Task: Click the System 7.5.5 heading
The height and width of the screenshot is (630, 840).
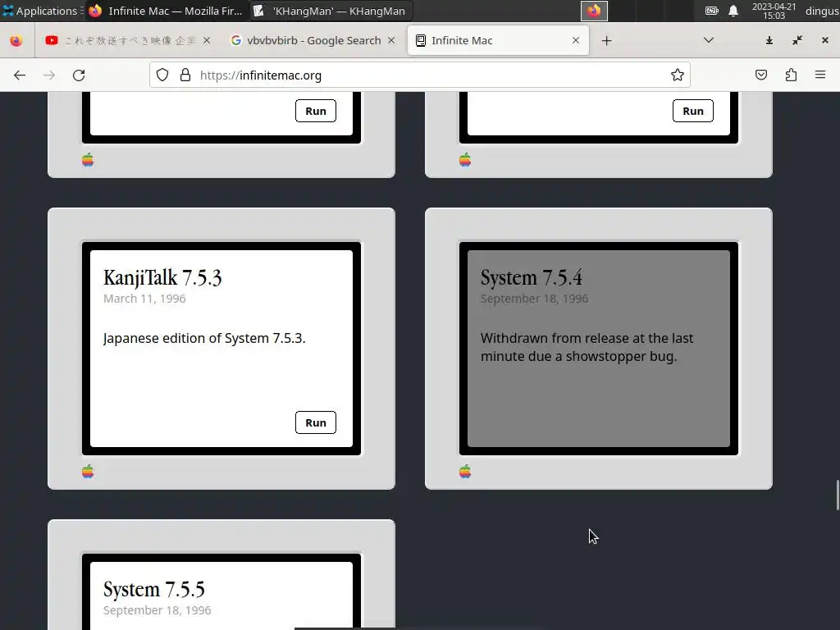Action: coord(153,589)
